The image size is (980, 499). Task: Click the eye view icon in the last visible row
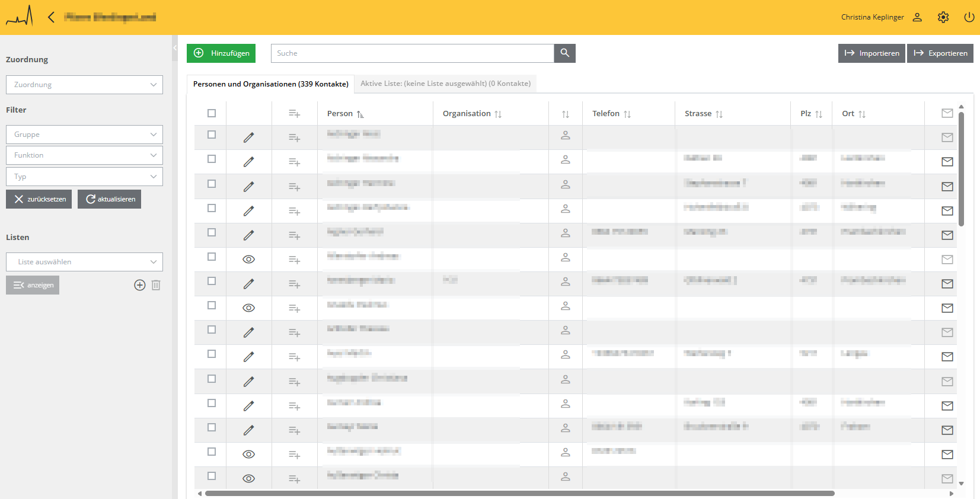click(249, 479)
